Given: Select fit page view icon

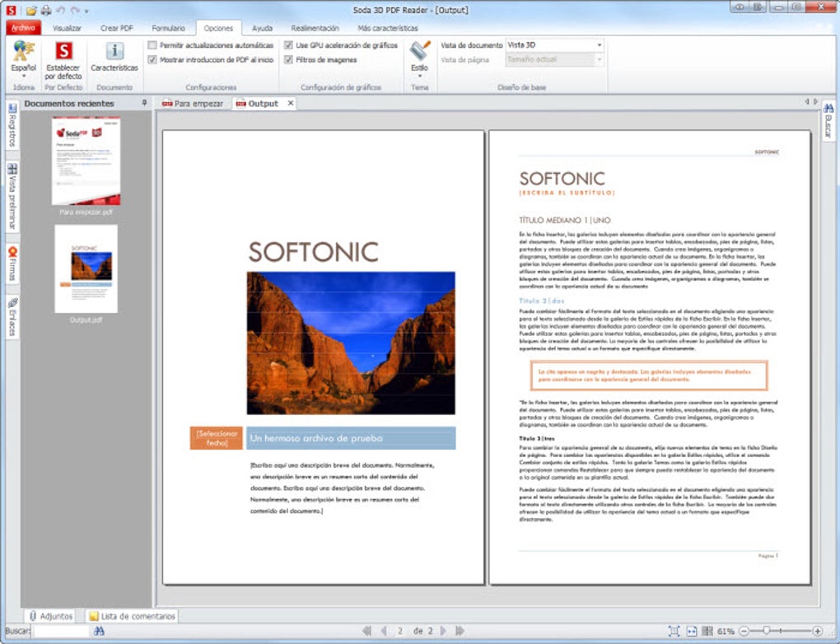Looking at the screenshot, I should tap(674, 631).
